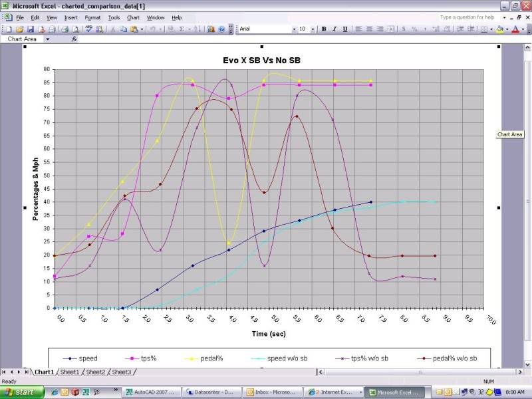This screenshot has height=399, width=532.
Task: Open the Tools menu
Action: coord(114,18)
